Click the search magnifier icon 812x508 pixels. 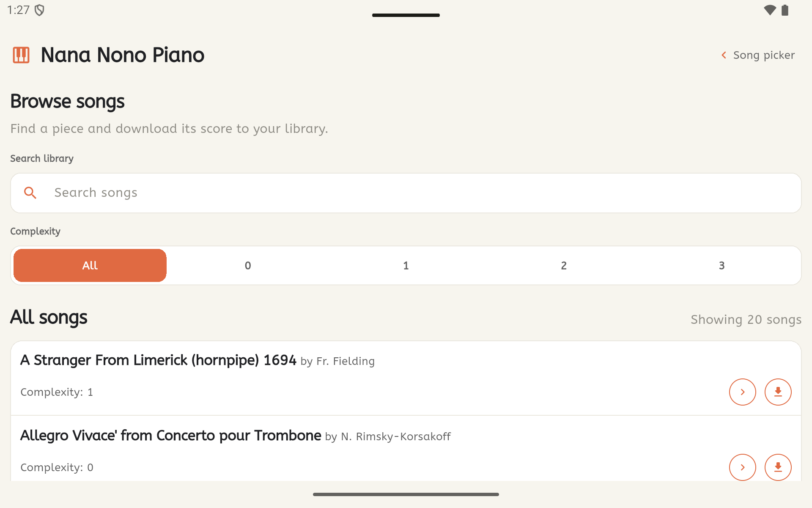[x=30, y=193]
